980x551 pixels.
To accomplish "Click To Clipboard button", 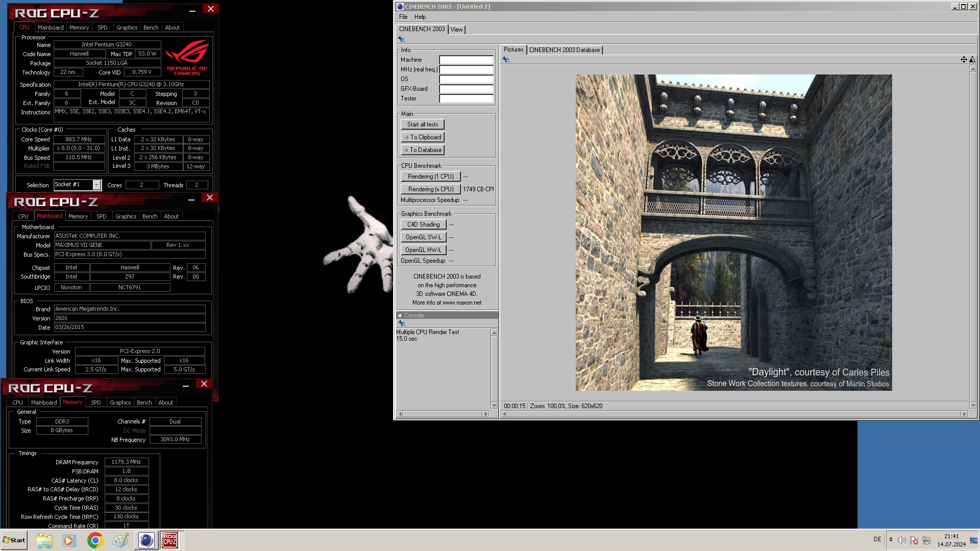I will [x=423, y=137].
